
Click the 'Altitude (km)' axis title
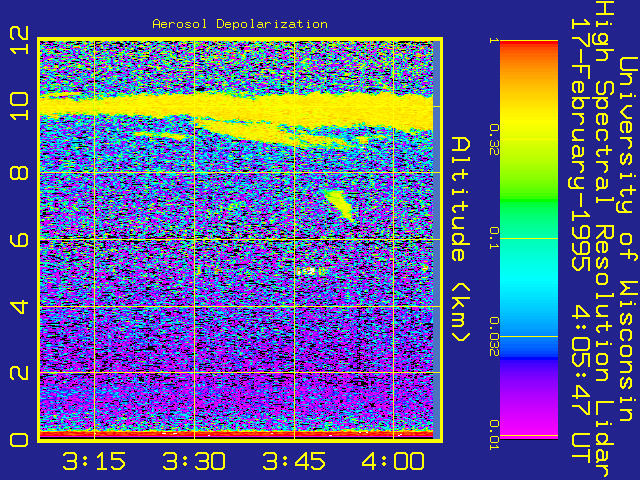pos(461,239)
